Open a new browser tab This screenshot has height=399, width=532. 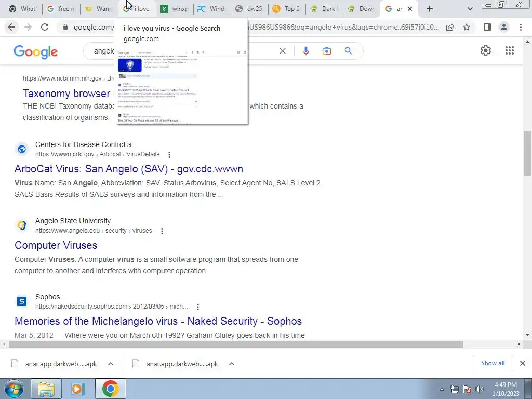coord(430,9)
